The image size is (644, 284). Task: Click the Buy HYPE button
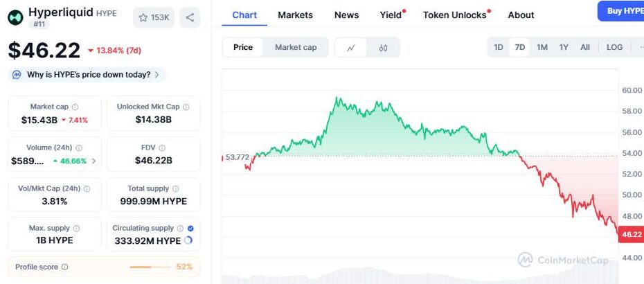point(623,10)
